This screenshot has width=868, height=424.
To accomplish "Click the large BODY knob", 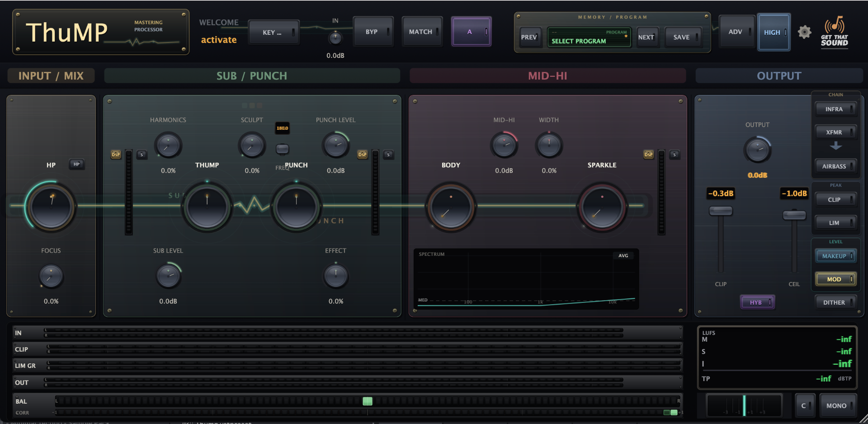I will coord(451,207).
